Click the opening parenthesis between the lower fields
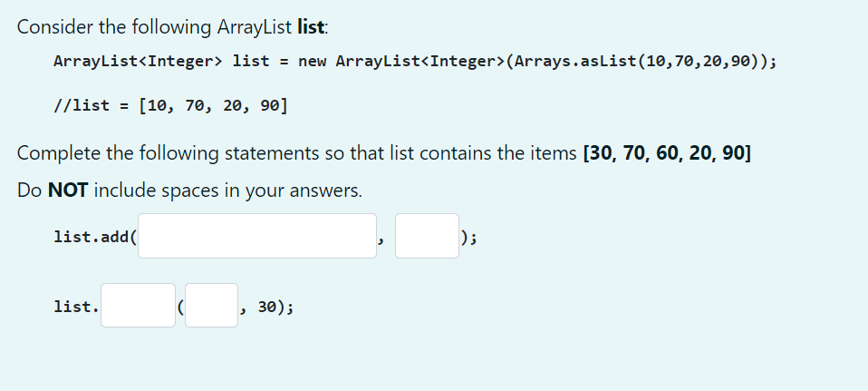The image size is (868, 391). 180,307
